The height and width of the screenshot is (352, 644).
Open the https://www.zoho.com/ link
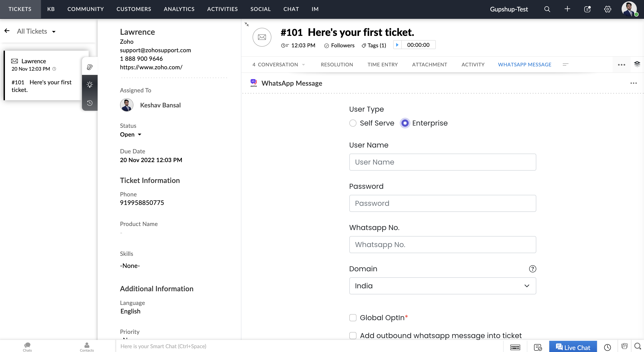tap(151, 67)
